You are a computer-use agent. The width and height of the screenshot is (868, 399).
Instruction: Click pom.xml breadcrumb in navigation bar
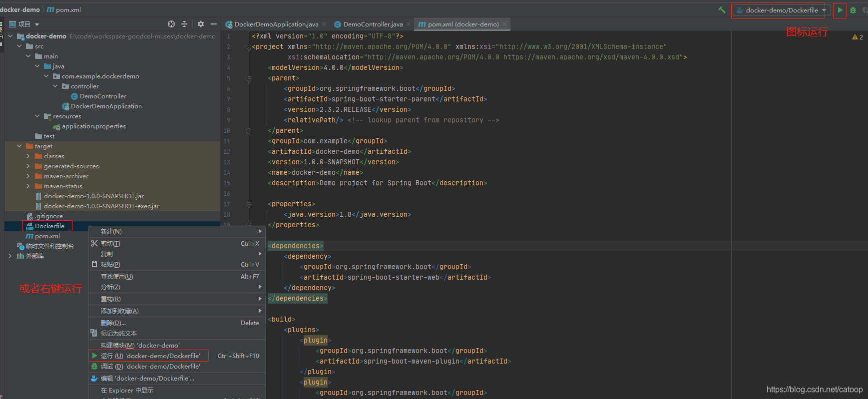(x=64, y=9)
